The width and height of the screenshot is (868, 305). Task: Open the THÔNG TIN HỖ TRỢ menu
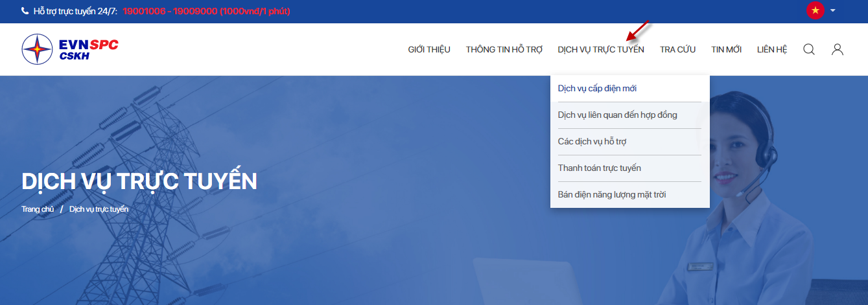(504, 49)
